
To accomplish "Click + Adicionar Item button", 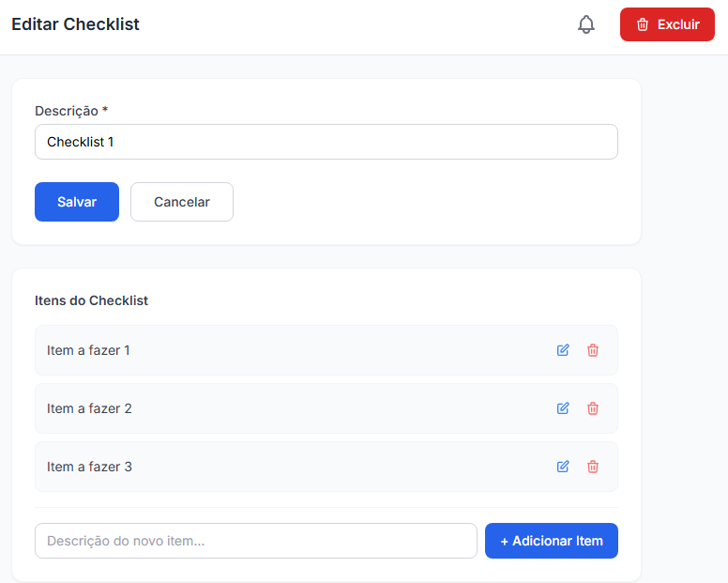I will pyautogui.click(x=551, y=541).
